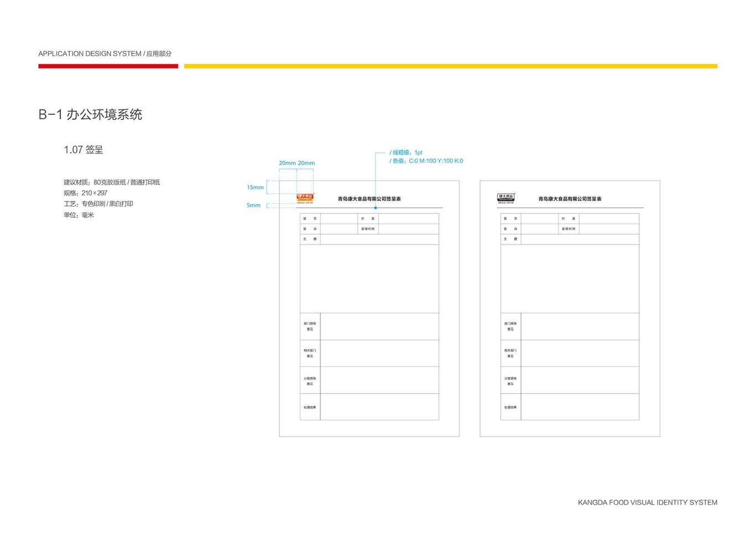
Task: Click the blue dot marker on the header line
Action: 376,208
